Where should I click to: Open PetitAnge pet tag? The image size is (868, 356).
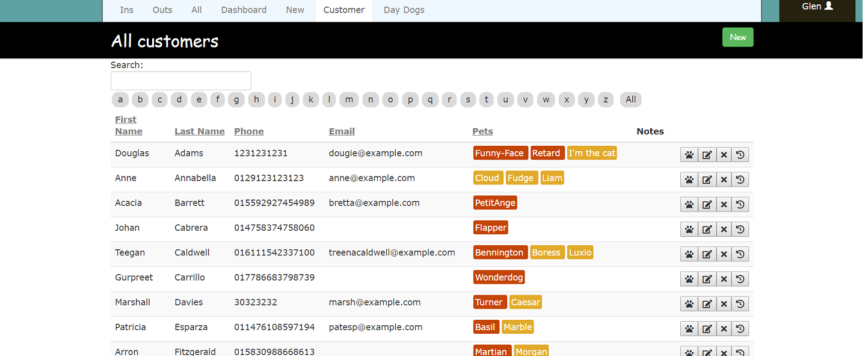point(495,203)
